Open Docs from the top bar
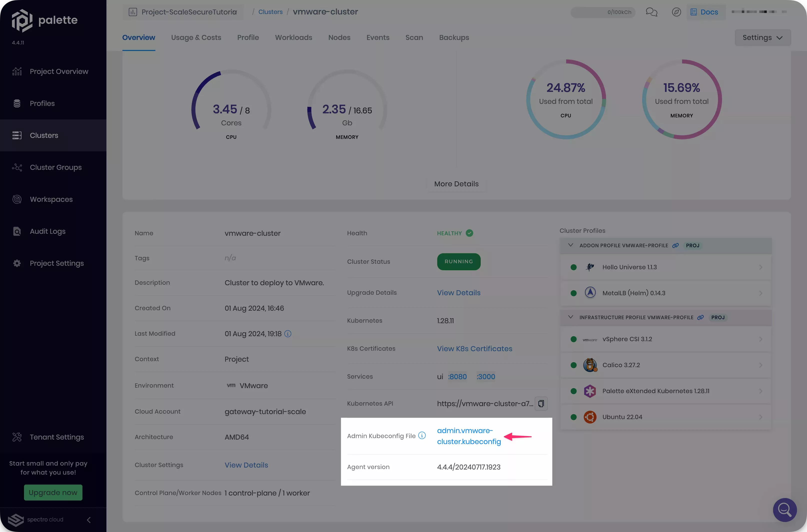This screenshot has width=807, height=532. point(705,12)
